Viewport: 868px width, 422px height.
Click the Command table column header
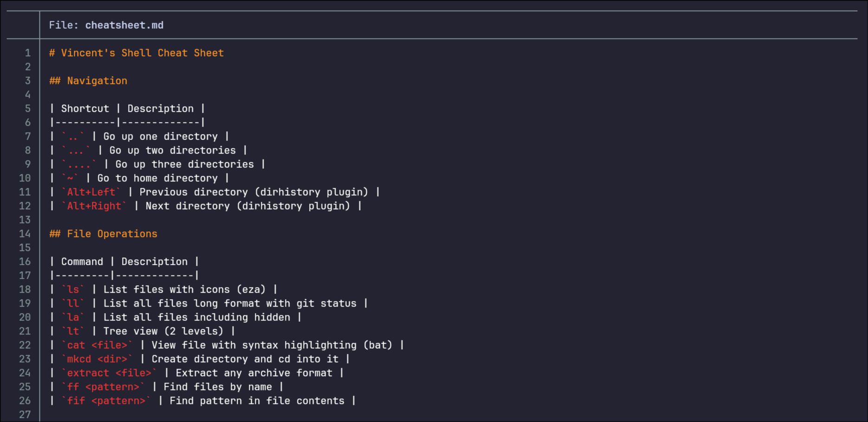pos(82,262)
